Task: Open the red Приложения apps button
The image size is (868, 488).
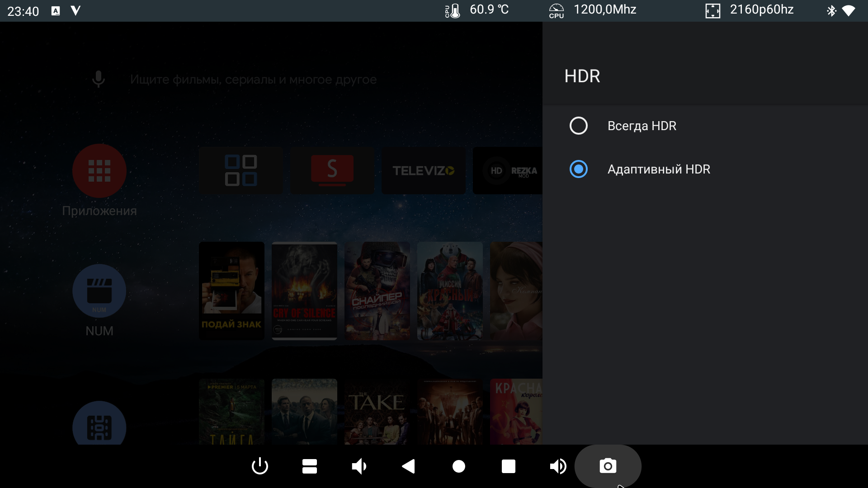Action: [99, 171]
